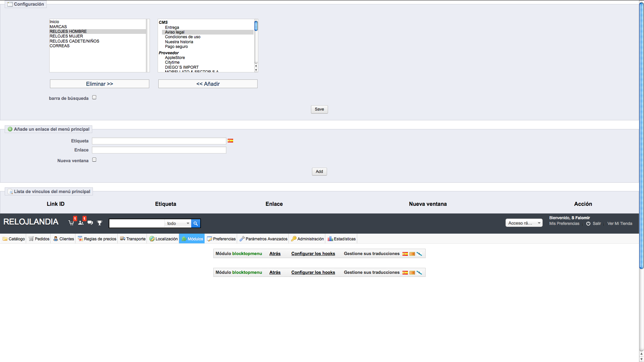Click the << Añadir button
The height and width of the screenshot is (362, 644).
(208, 84)
